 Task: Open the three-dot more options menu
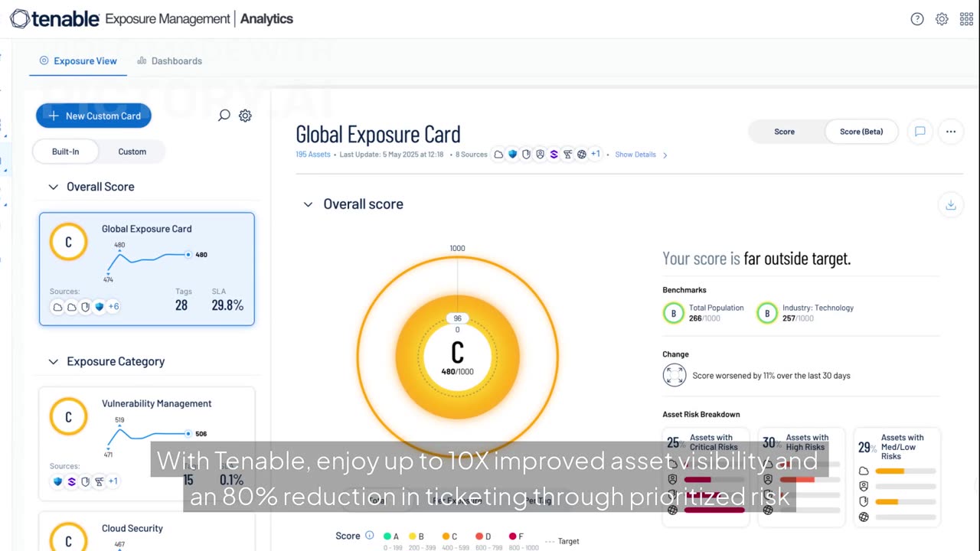950,132
